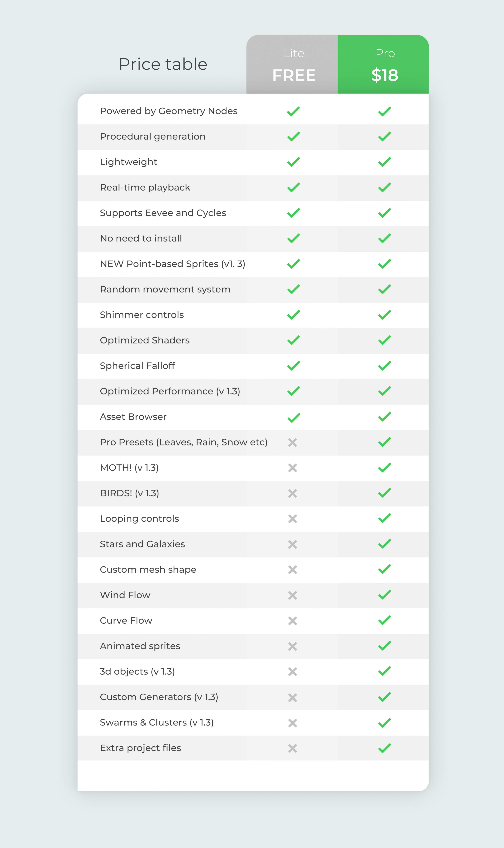Image resolution: width=504 pixels, height=848 pixels.
Task: Click Pro checkmark for Stars and Galaxies
Action: click(x=384, y=544)
